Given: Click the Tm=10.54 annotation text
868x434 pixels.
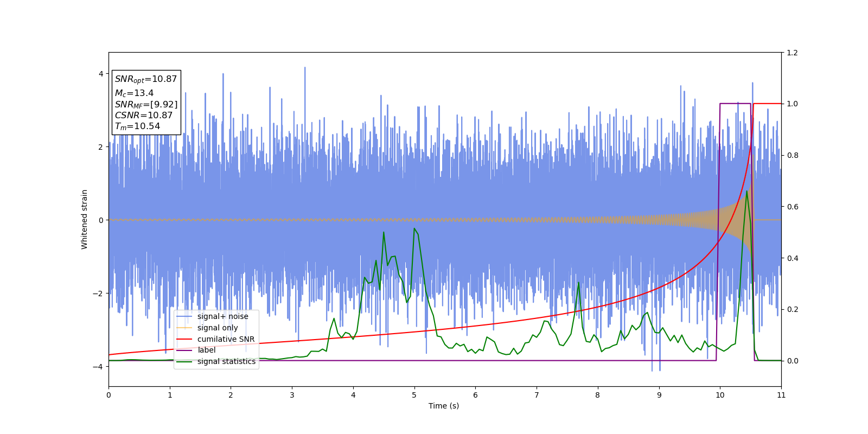Looking at the screenshot, I should coord(137,126).
